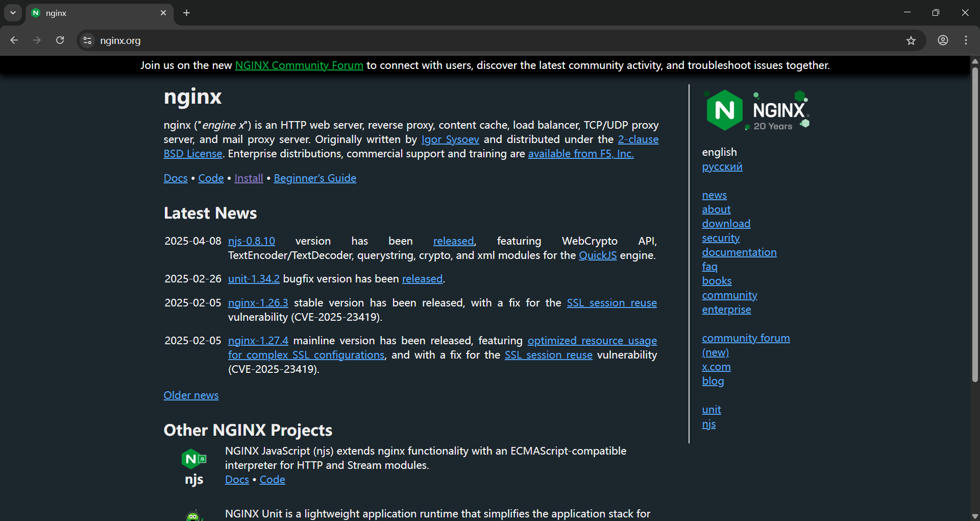
Task: Click the page vertical scrollbar thumb
Action: 975,225
